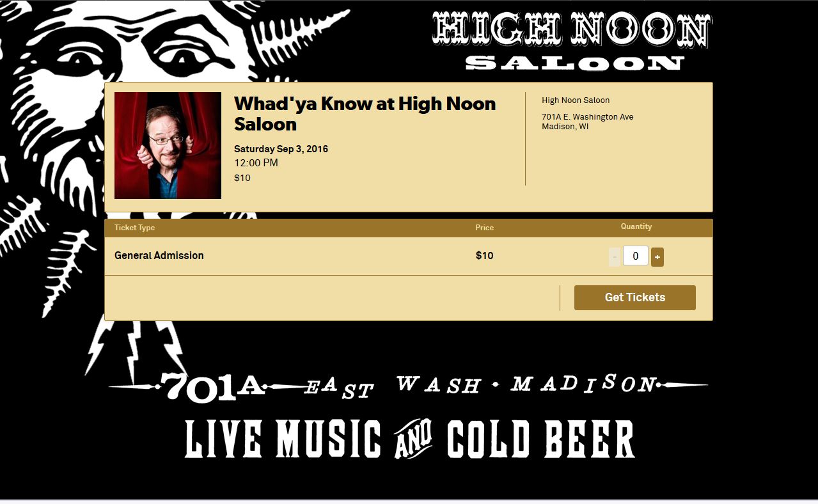
Task: Click the Saturday Sep 3, 2016 date
Action: point(281,149)
